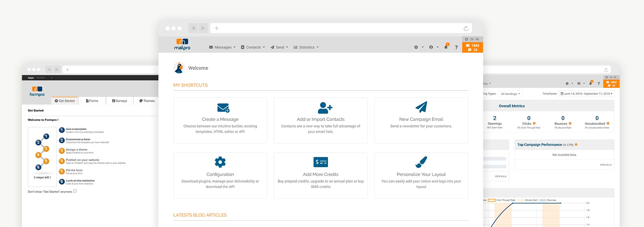Click the session timer showing 28 : 46
Viewport: 644px width, 227px height.
click(472, 39)
